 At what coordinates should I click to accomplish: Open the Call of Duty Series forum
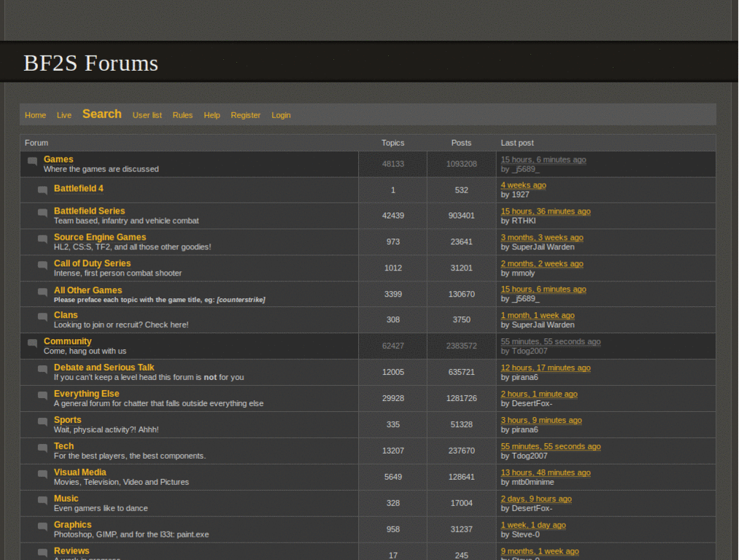tap(92, 263)
